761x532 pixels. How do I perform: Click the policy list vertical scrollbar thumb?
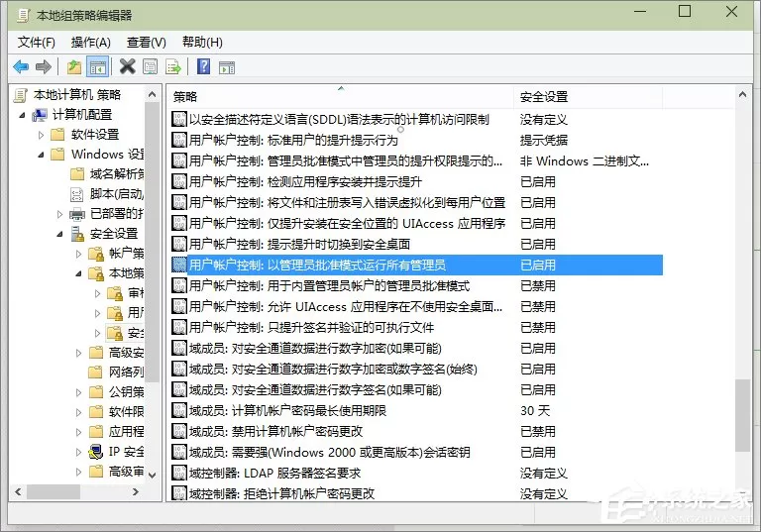(742, 415)
